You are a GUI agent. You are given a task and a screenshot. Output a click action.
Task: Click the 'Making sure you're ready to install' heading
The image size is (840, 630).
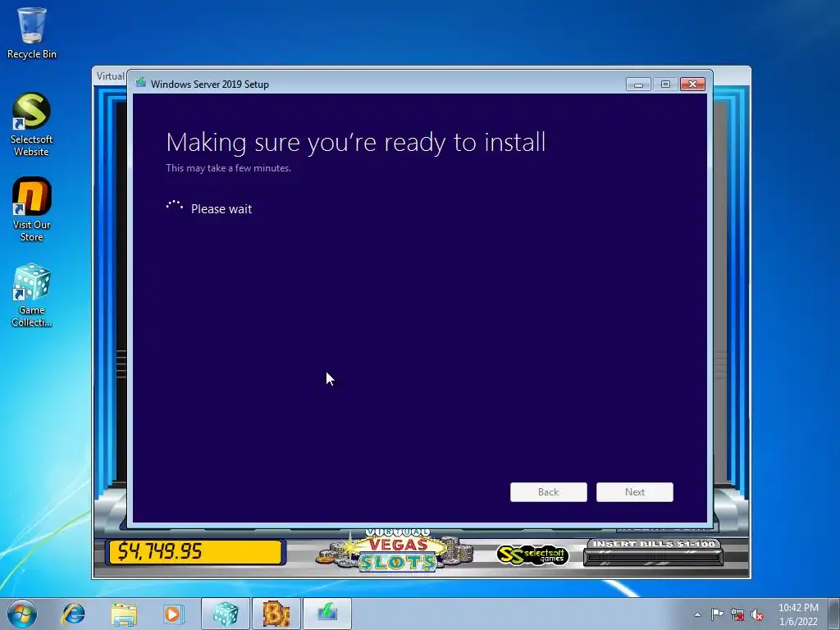[356, 143]
